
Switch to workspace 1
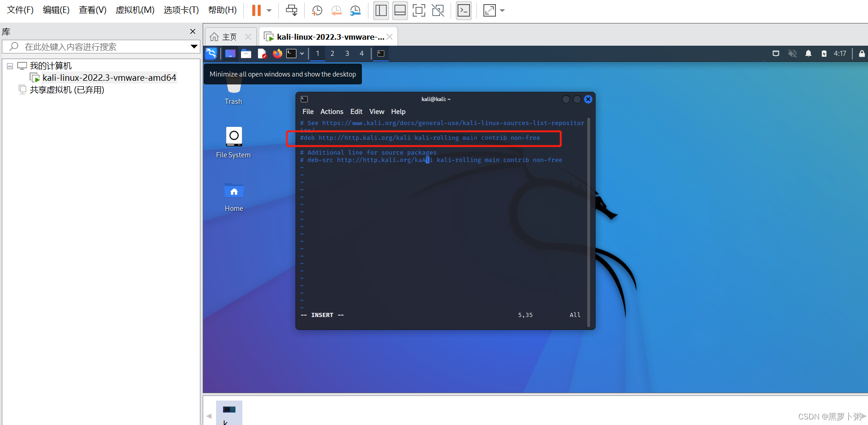tap(317, 54)
